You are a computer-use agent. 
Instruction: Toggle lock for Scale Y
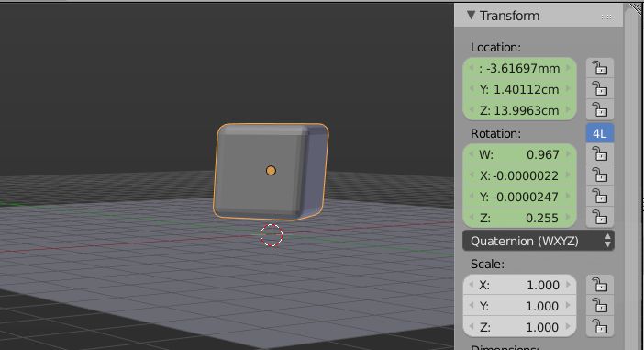[600, 306]
